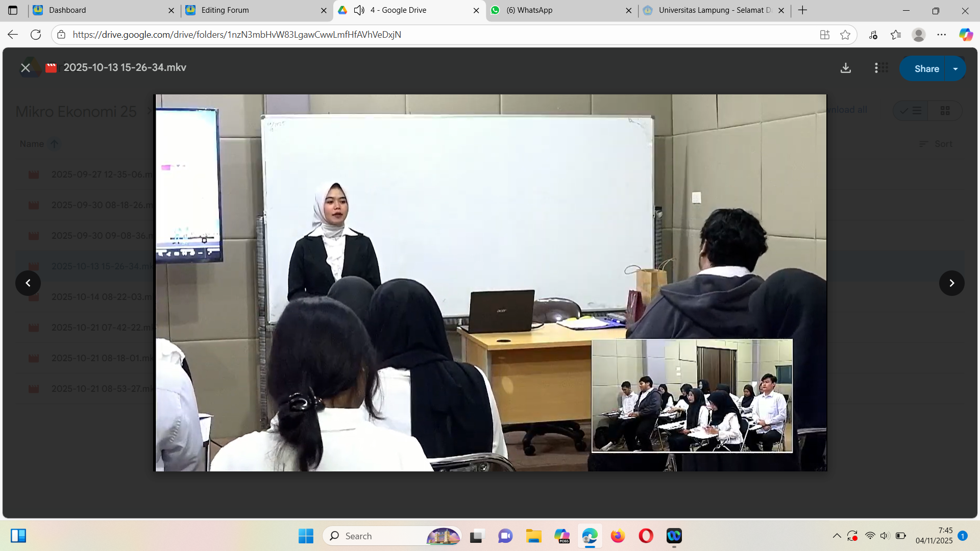The width and height of the screenshot is (980, 551).
Task: Click the Share button
Action: [926, 69]
